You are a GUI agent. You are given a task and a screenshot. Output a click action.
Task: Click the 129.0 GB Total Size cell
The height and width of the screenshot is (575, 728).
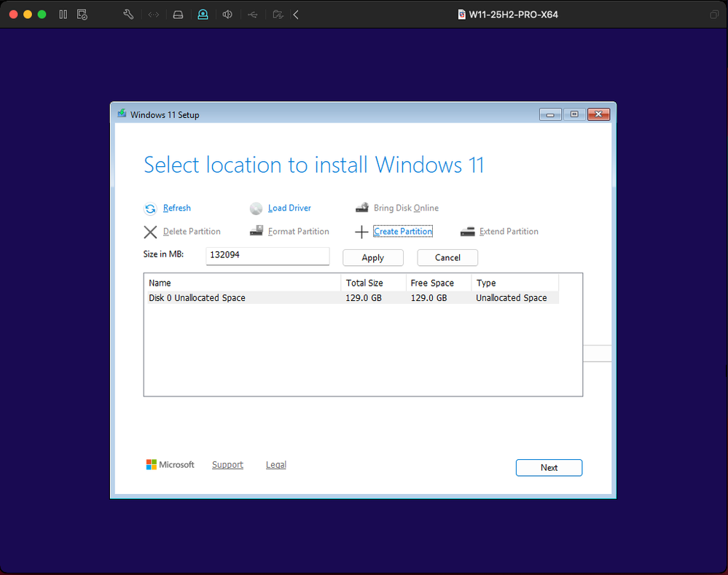point(364,298)
